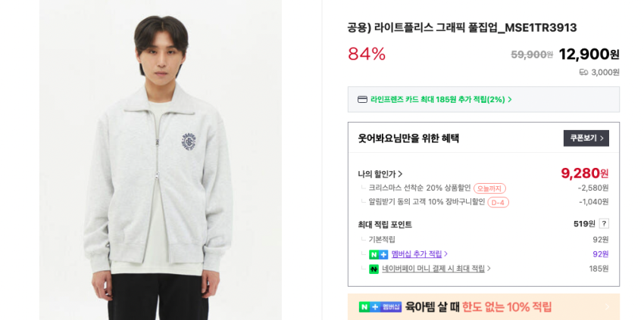Click the credit card icon in the card banner
Viewport: 644px width, 320px height.
pyautogui.click(x=362, y=99)
